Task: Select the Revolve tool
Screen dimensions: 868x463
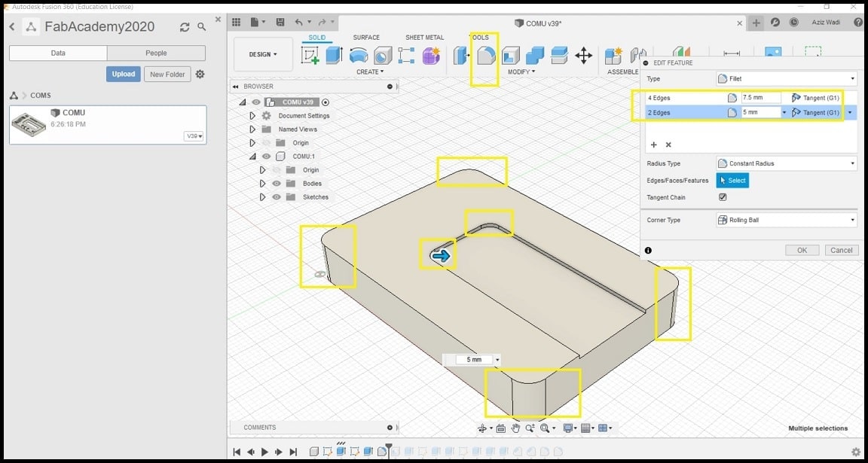Action: pyautogui.click(x=359, y=55)
